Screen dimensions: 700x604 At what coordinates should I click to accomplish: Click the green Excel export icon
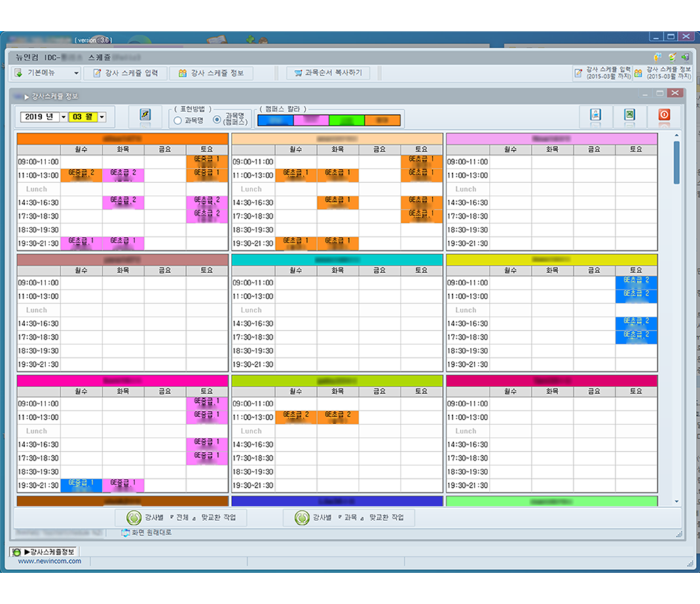pos(629,115)
